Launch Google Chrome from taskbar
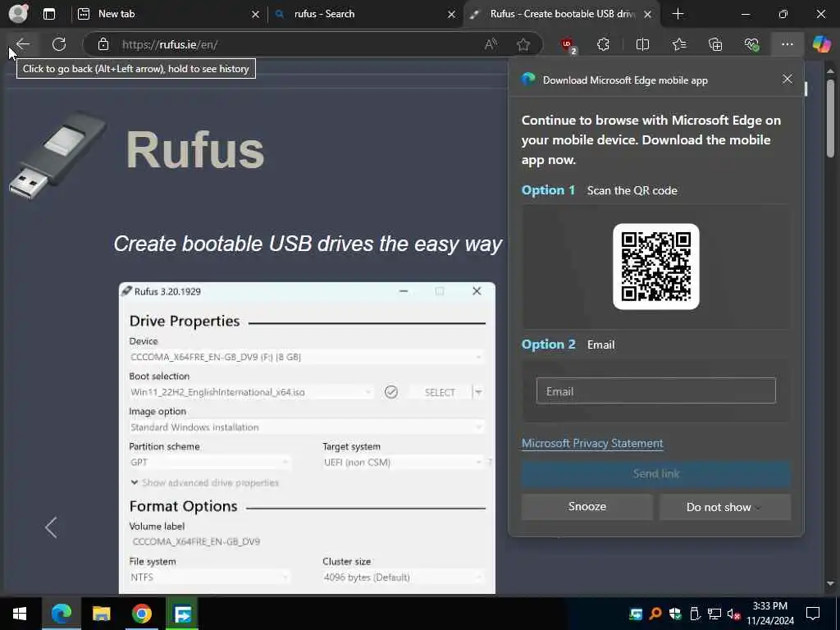This screenshot has height=630, width=840. click(141, 614)
